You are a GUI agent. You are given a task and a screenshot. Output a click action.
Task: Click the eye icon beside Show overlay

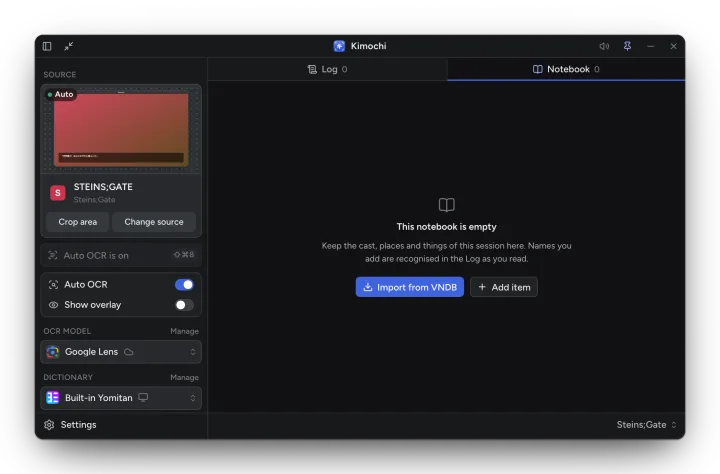click(53, 305)
